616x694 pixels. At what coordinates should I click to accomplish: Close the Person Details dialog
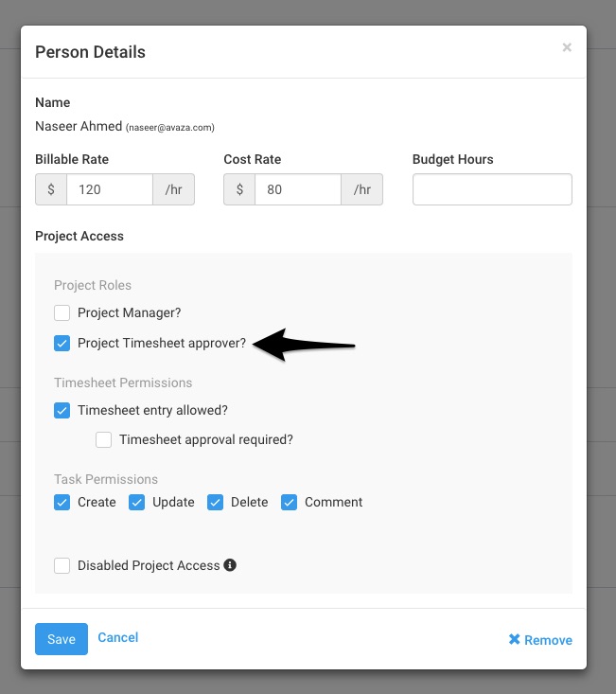click(567, 47)
